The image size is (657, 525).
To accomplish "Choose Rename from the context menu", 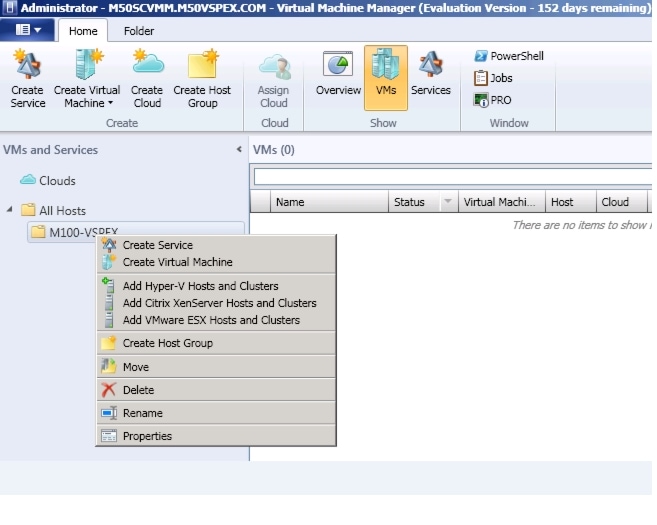I will [216, 413].
